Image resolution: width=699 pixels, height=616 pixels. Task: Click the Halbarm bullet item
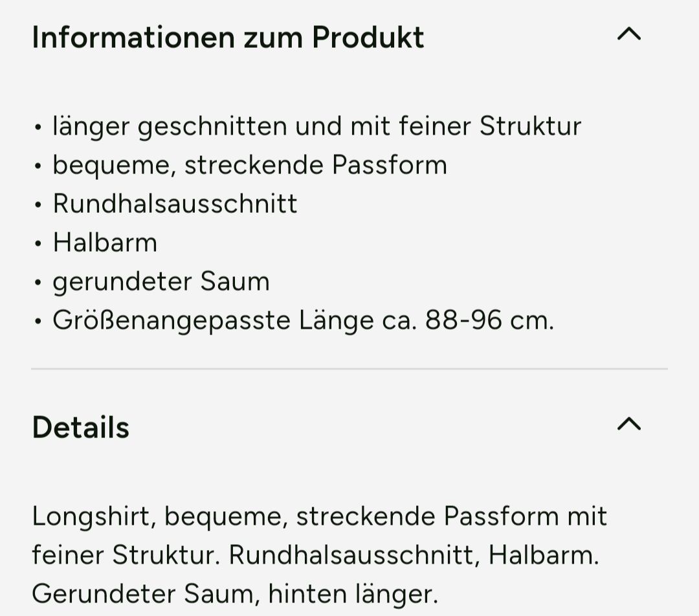pyautogui.click(x=105, y=243)
